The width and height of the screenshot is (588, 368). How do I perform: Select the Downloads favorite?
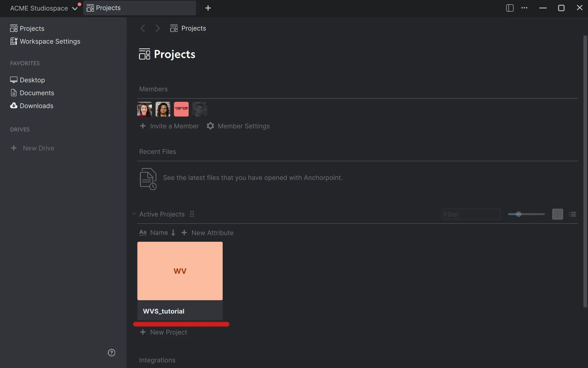tap(36, 106)
